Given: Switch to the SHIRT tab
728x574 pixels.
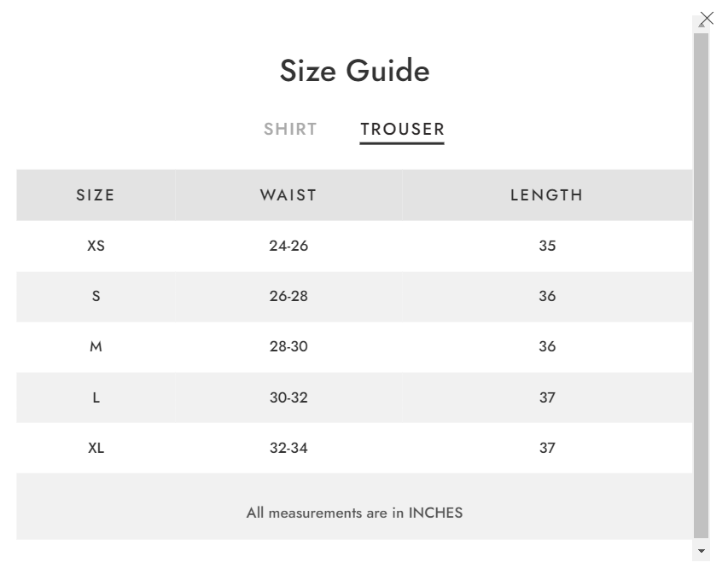Looking at the screenshot, I should 291,129.
